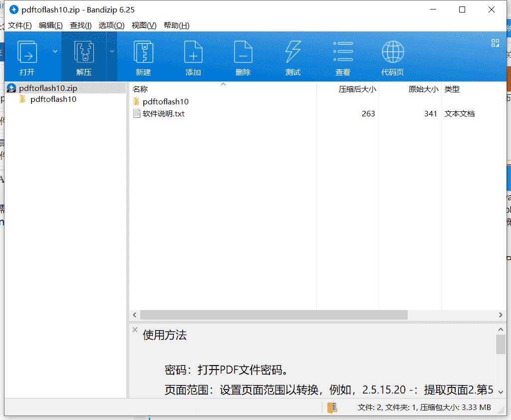Expand the 解压 dropdown arrow

(x=112, y=51)
